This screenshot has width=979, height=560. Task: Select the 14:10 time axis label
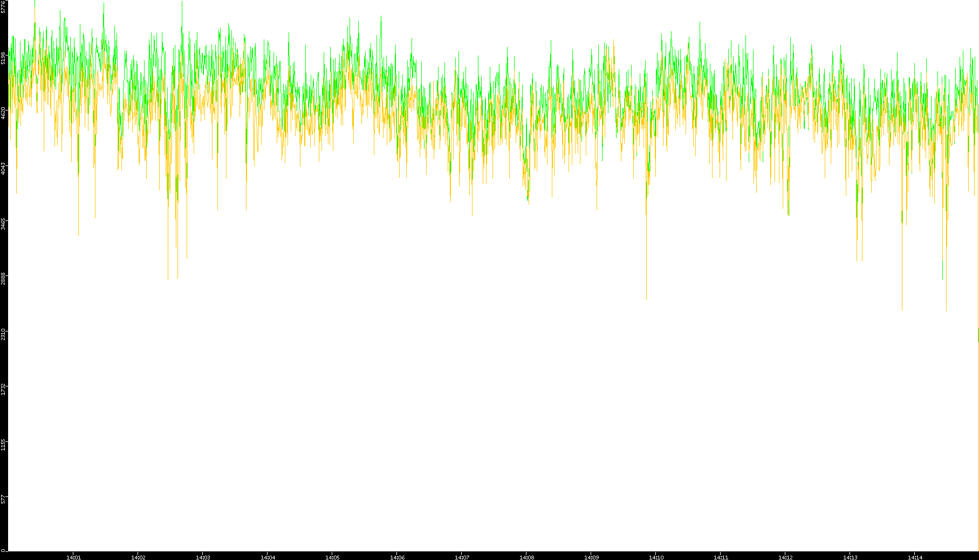tap(656, 557)
